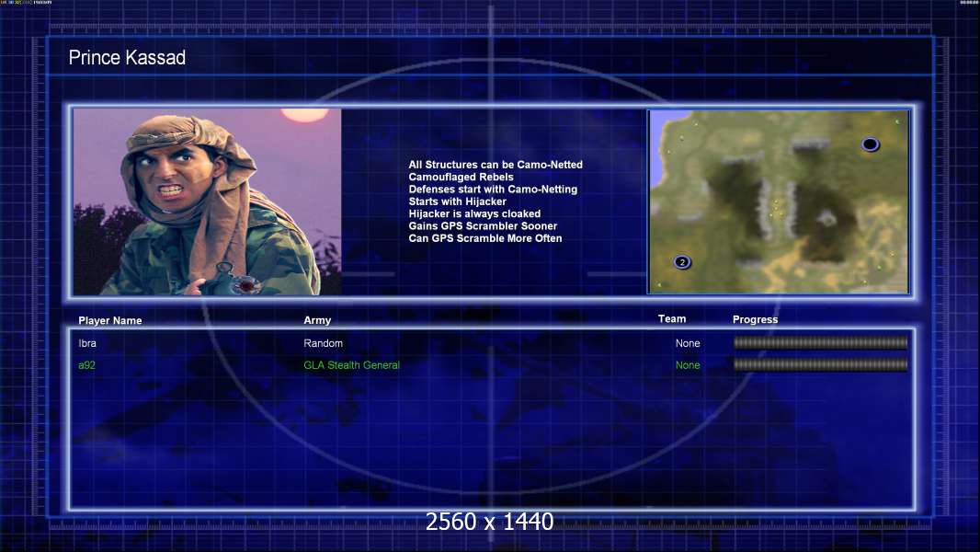Click the Starts with Hijacker text line
Viewport: 980px width, 552px height.
click(x=458, y=201)
